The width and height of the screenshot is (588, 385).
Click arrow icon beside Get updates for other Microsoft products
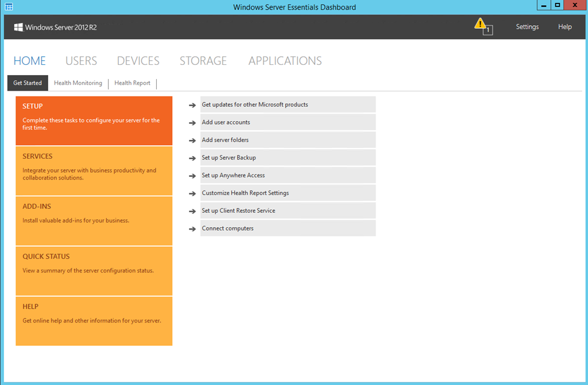[x=192, y=106]
